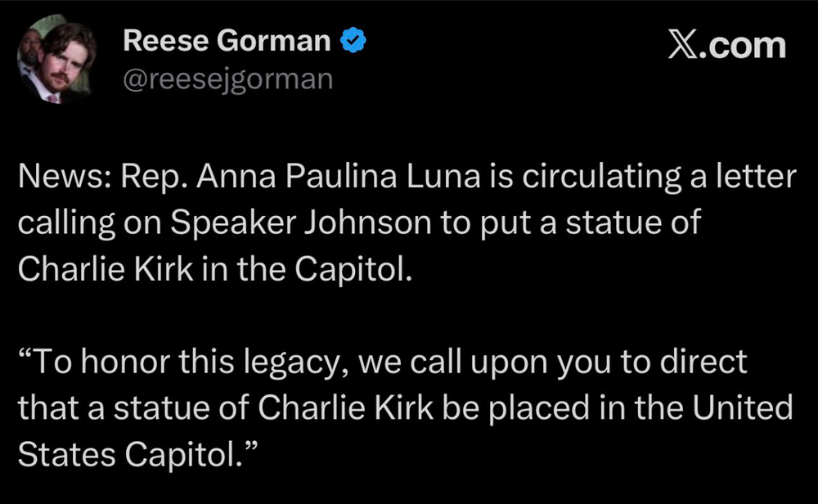
Task: Open the Reese Gorman display name
Action: (x=227, y=42)
